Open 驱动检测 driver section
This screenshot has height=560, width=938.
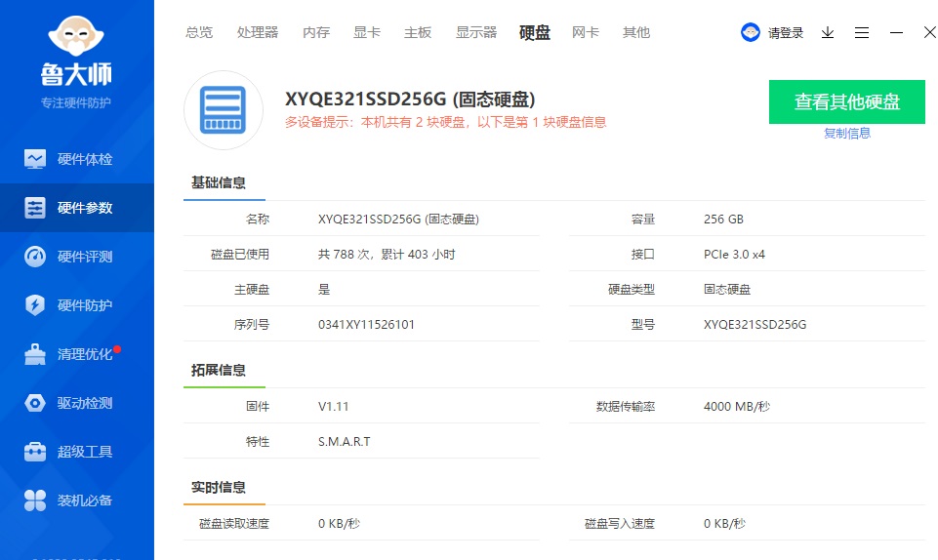tap(76, 403)
